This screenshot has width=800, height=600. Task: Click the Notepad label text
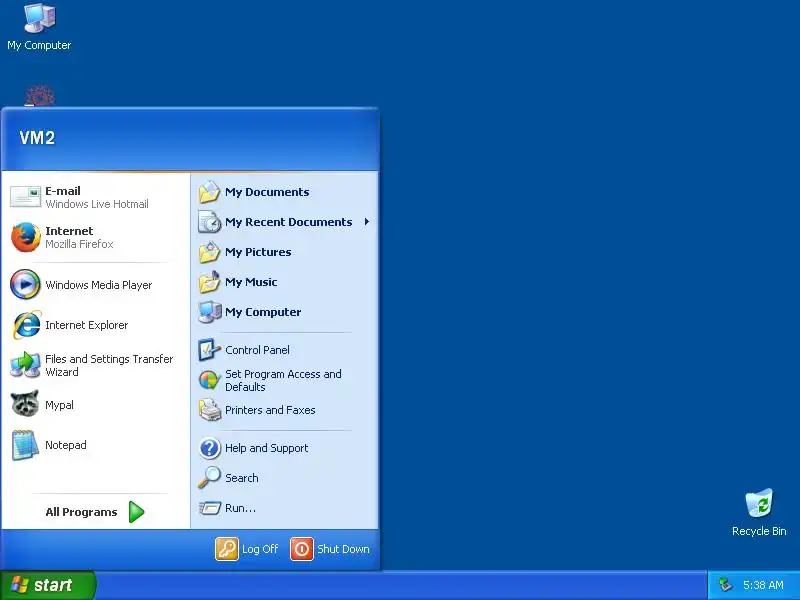pyautogui.click(x=66, y=445)
